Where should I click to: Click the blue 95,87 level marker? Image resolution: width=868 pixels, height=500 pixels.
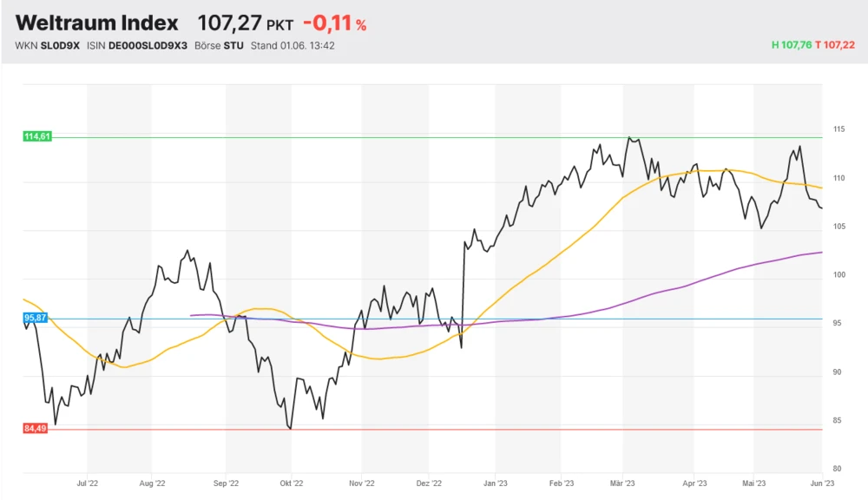click(34, 319)
